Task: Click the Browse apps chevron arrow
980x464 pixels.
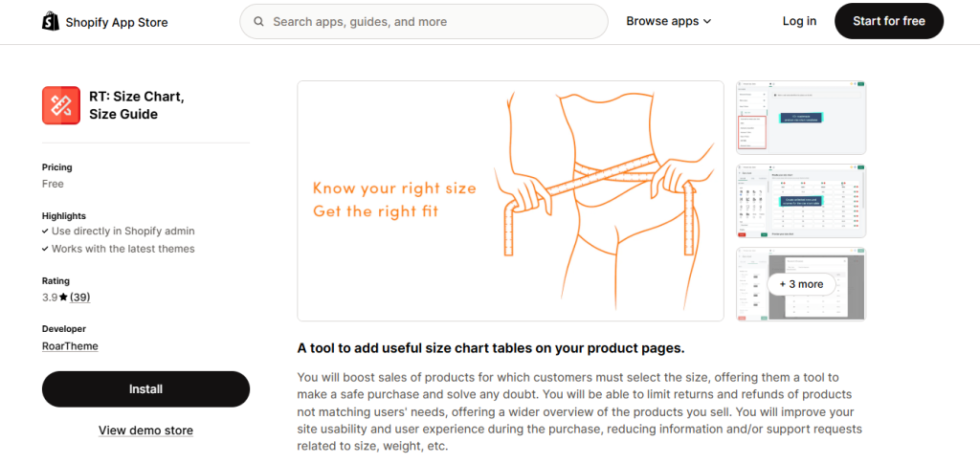Action: tap(707, 21)
